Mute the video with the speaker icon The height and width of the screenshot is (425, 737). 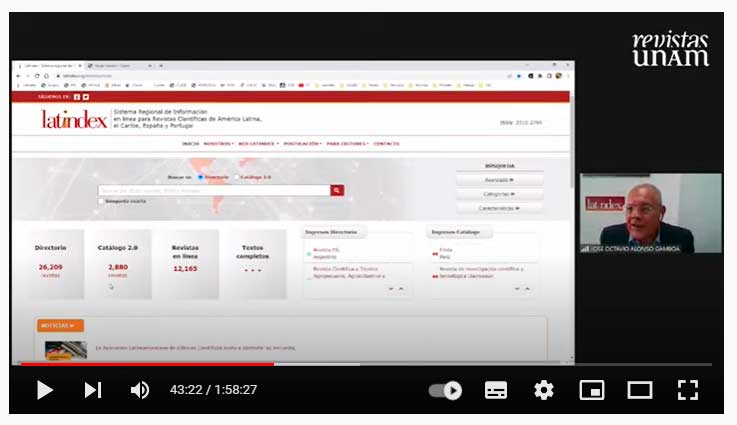(140, 390)
